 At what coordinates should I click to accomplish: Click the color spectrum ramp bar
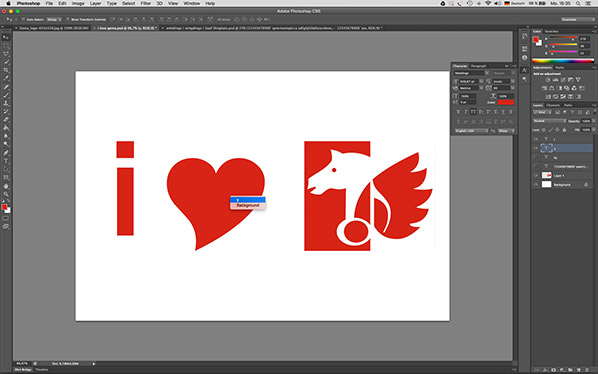[563, 61]
